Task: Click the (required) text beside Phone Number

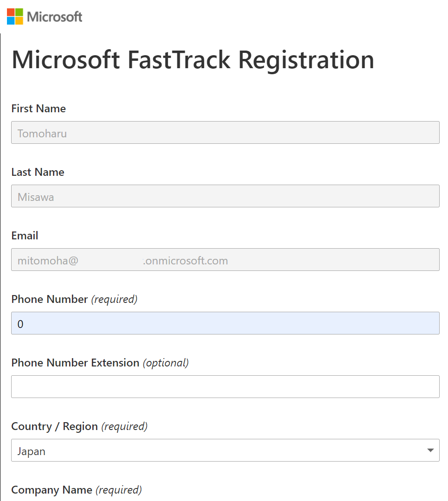Action: [115, 300]
